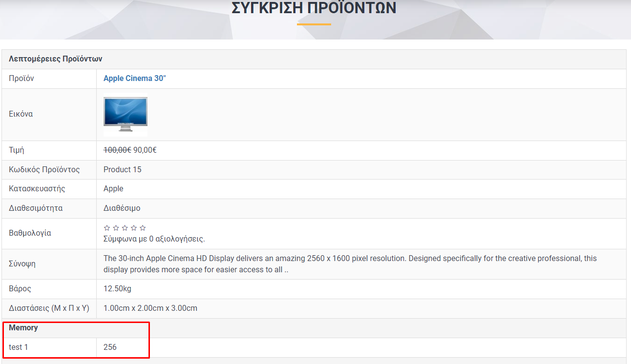Image resolution: width=631 pixels, height=364 pixels.
Task: Click the Κωδικός Προϊόντος label
Action: (44, 170)
